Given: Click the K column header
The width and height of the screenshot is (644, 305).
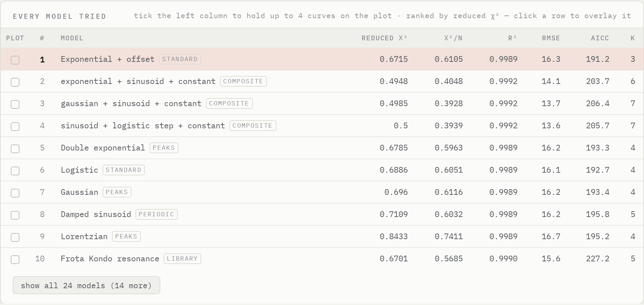Looking at the screenshot, I should tap(633, 38).
